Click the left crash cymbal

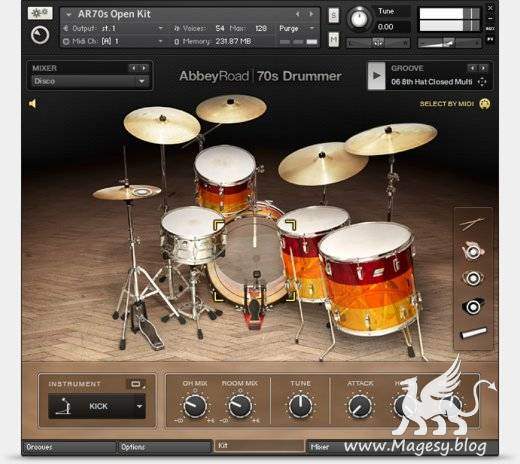pyautogui.click(x=162, y=125)
